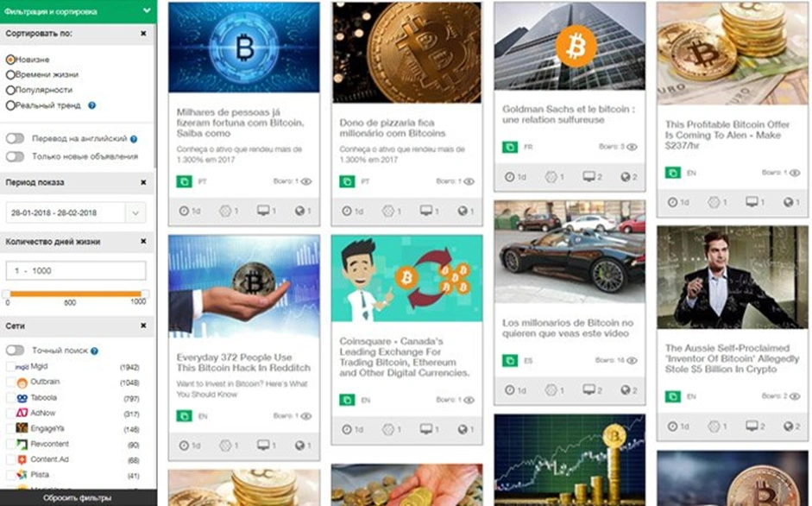Click green copy icon on Everyday 372 People card
This screenshot has height=506, width=812.
[x=184, y=416]
